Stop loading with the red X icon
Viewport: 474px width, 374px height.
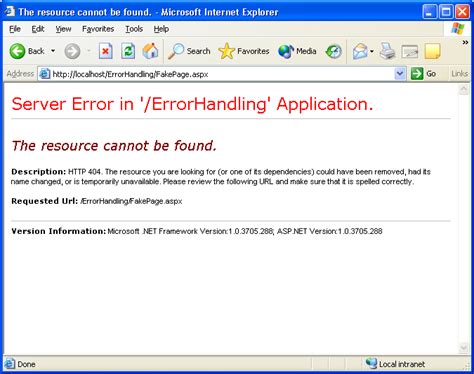[105, 51]
